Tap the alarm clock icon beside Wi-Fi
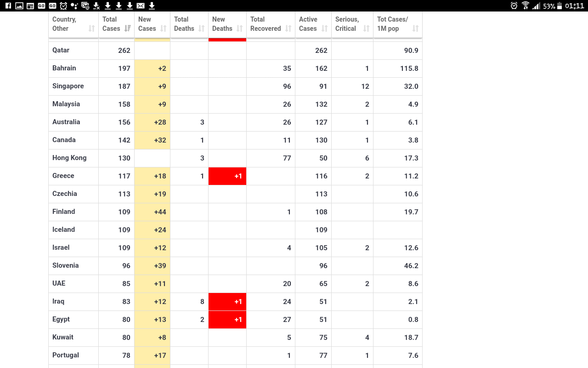Viewport: 588px width, 368px height. [514, 6]
